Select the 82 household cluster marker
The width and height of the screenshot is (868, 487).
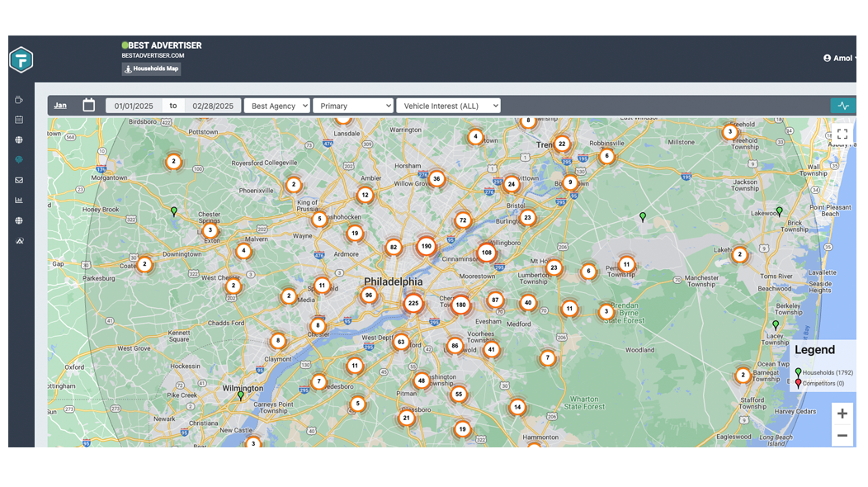pyautogui.click(x=394, y=247)
